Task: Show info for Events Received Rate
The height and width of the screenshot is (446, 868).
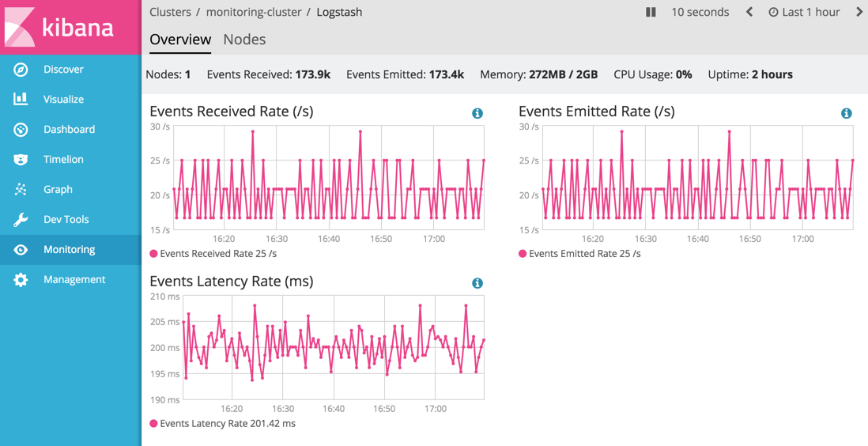Action: click(x=477, y=113)
